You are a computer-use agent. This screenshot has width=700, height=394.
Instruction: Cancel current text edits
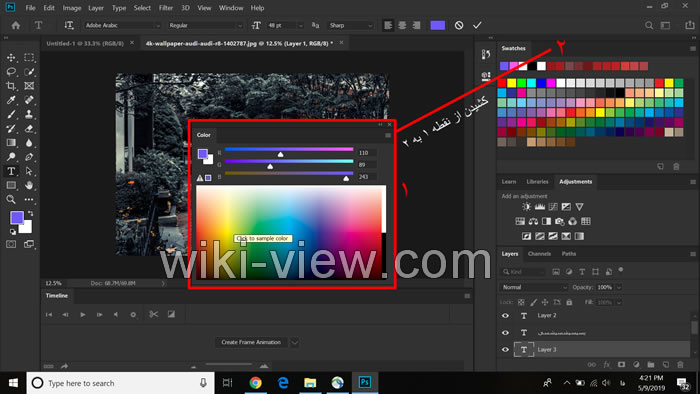459,25
